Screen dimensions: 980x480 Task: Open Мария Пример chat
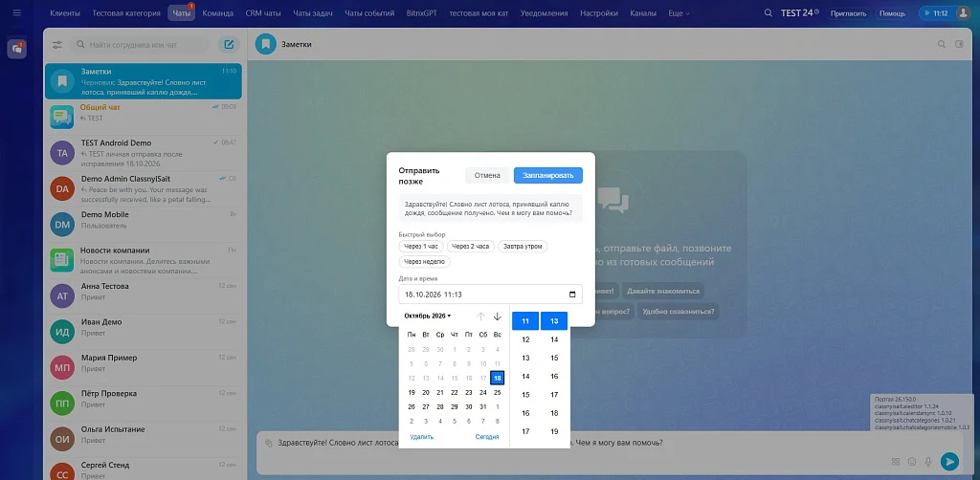coord(144,367)
